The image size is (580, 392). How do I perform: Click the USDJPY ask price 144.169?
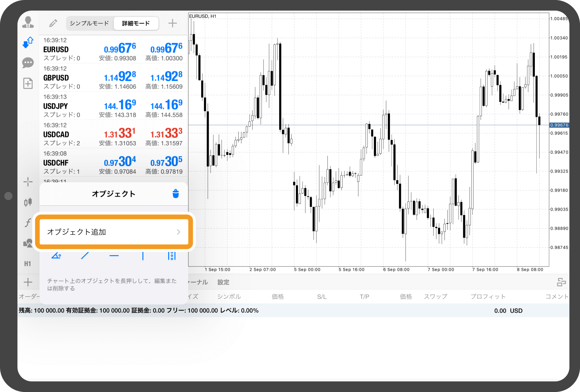(x=167, y=105)
